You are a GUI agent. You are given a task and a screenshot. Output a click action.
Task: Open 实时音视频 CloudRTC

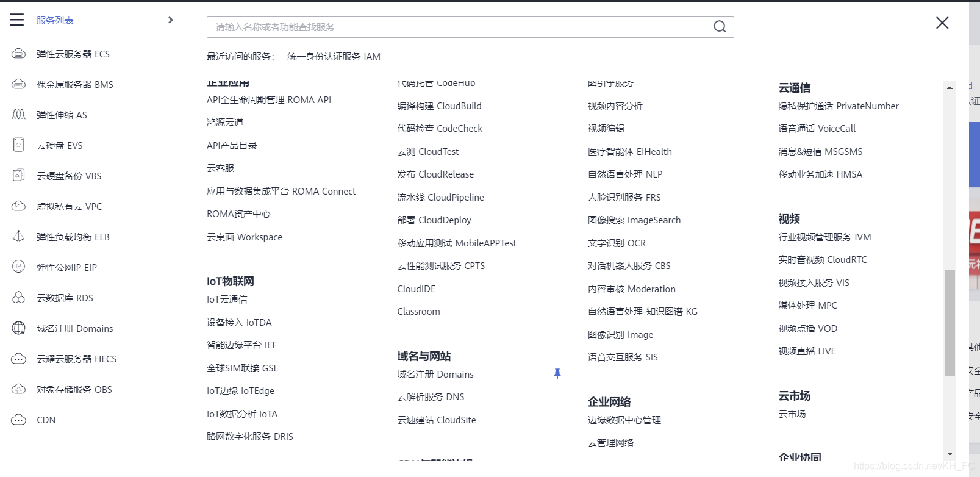pyautogui.click(x=823, y=259)
